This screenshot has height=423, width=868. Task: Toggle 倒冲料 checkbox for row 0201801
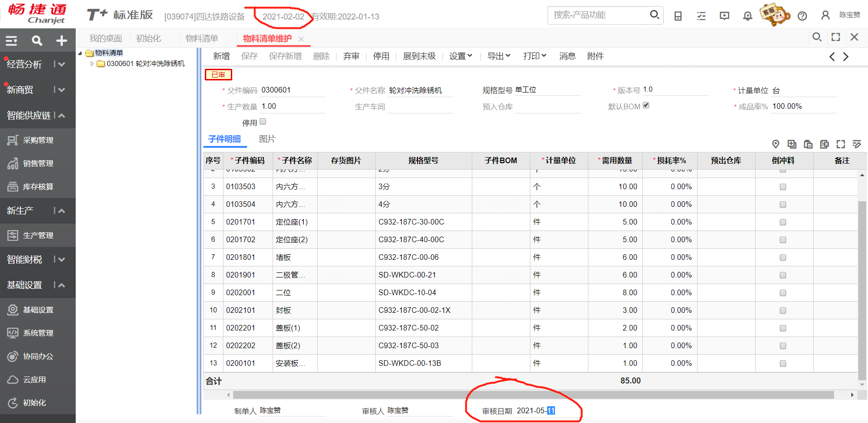pos(783,258)
